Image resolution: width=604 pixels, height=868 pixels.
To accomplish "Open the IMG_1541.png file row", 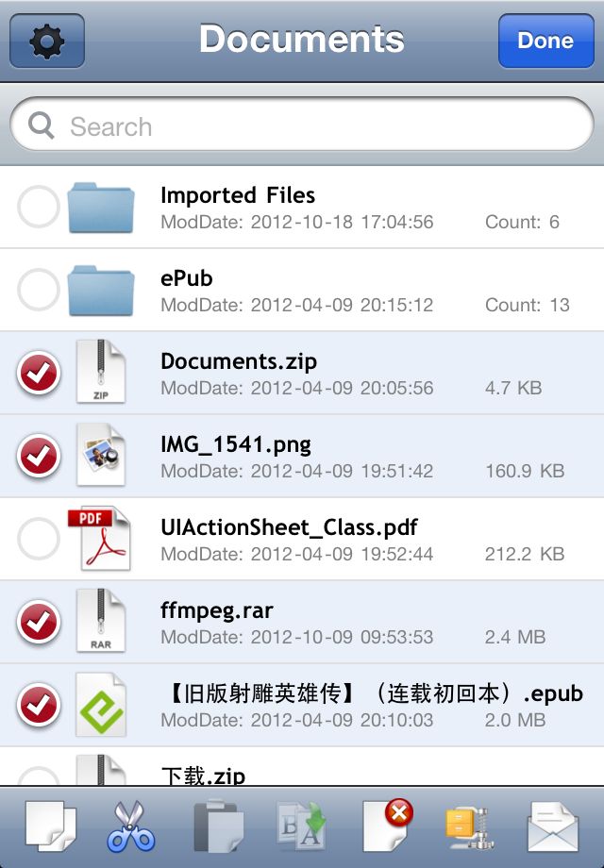I will 302,456.
